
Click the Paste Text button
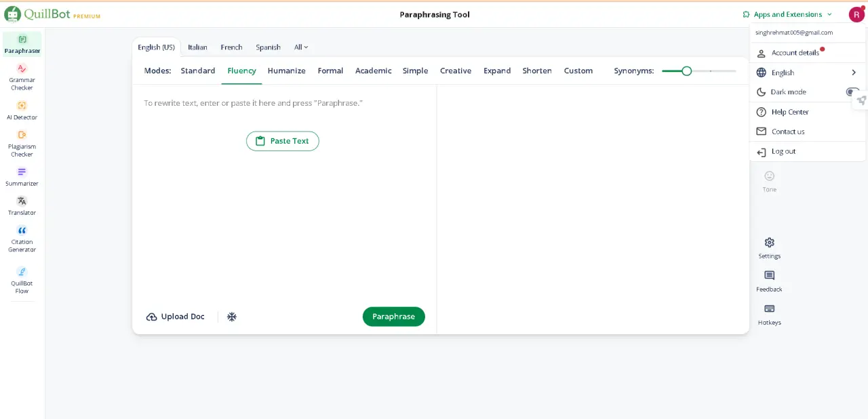282,141
